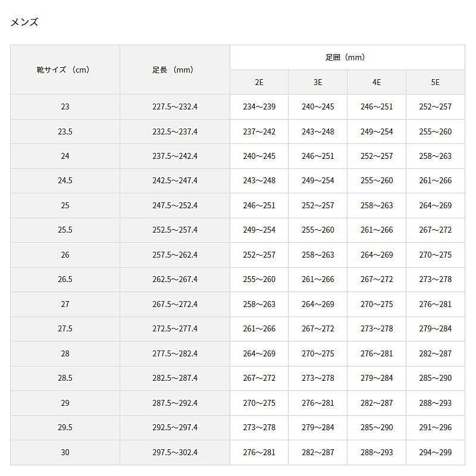Click the 294～299 cell
Screen dimensions: 476x476
coord(435,452)
